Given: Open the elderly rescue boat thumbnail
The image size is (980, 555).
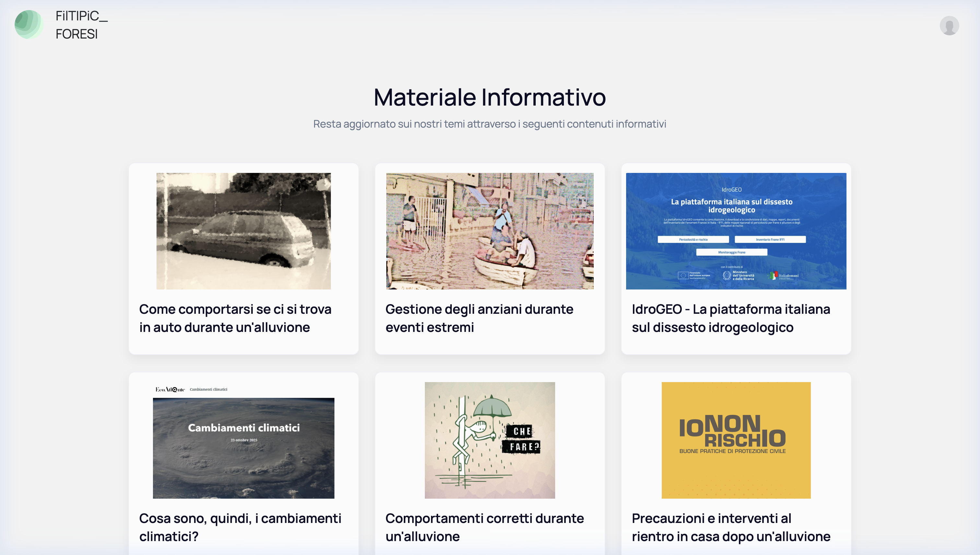Looking at the screenshot, I should coord(490,231).
